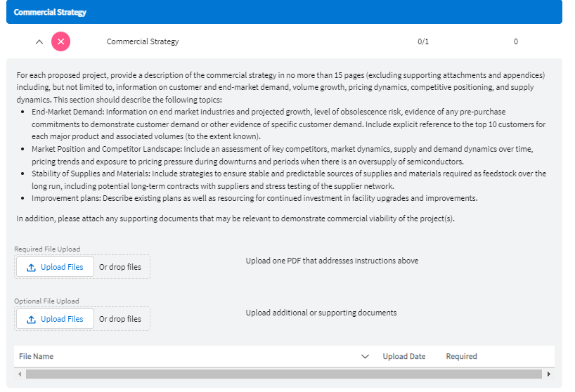
Task: Click the blue Commercial Strategy header bar
Action: [281, 12]
